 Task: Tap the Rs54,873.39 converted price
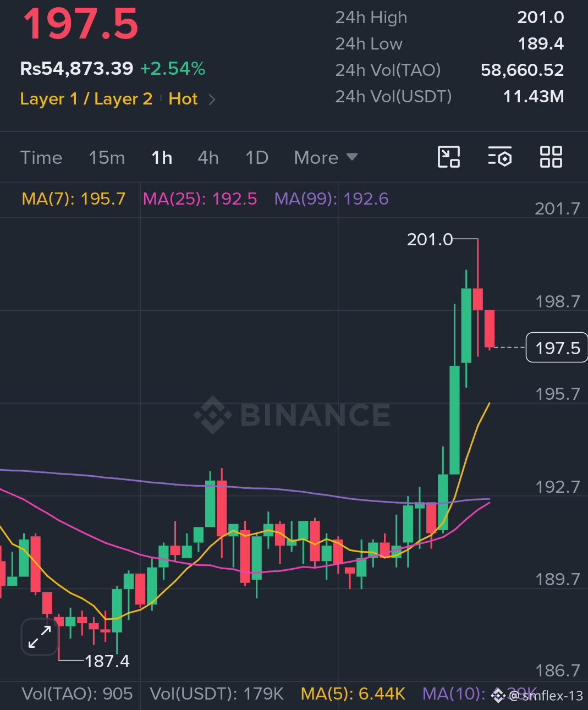point(76,69)
